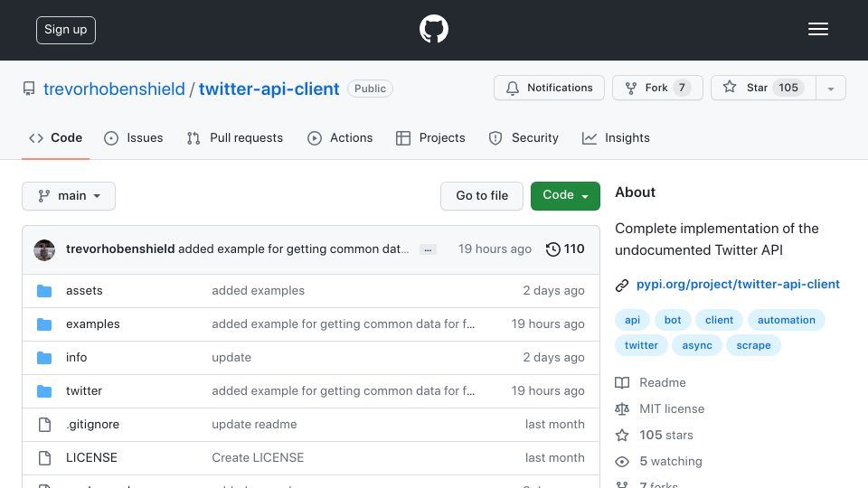Click the examples folder icon

click(x=44, y=324)
